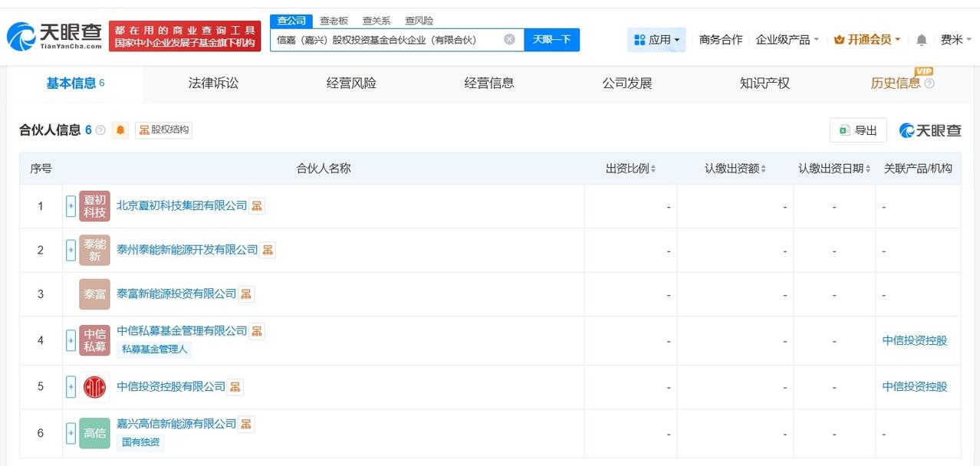Screen dimensions: 980x466
Task: Open the 股权结构 button
Action: coord(163,130)
